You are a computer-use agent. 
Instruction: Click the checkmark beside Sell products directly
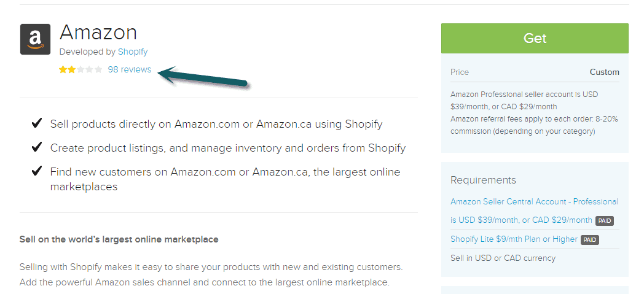[x=37, y=123]
